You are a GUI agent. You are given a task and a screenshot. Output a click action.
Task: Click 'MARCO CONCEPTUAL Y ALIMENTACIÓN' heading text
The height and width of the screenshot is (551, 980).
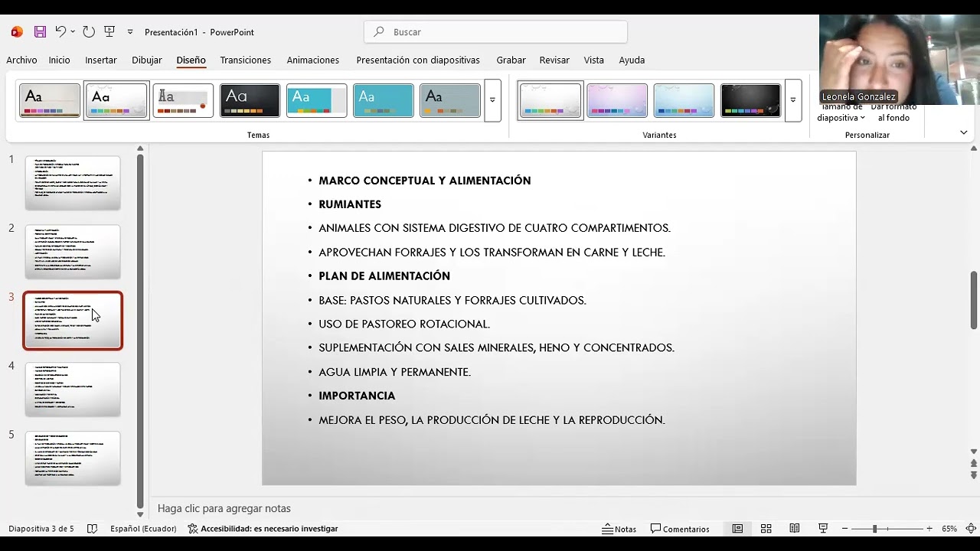coord(425,181)
